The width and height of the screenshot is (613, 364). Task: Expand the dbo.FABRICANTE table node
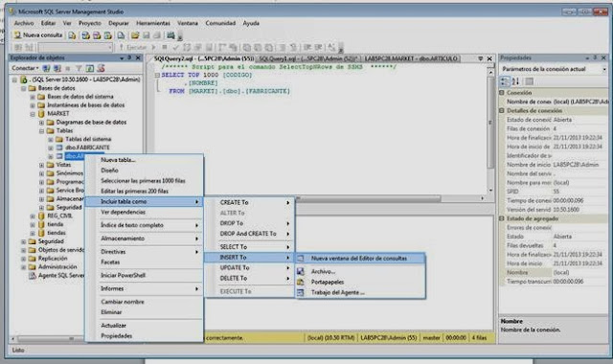tap(51, 148)
